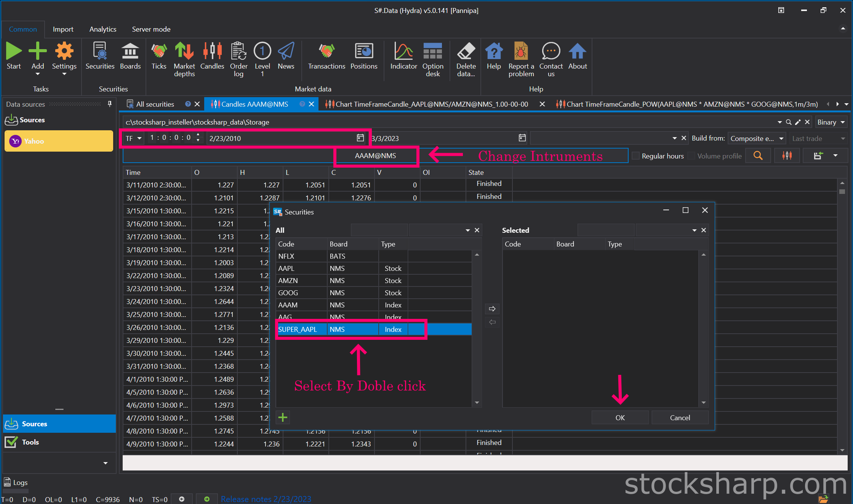This screenshot has height=504, width=853.
Task: Switch to the Analytics ribbon tab
Action: [103, 29]
